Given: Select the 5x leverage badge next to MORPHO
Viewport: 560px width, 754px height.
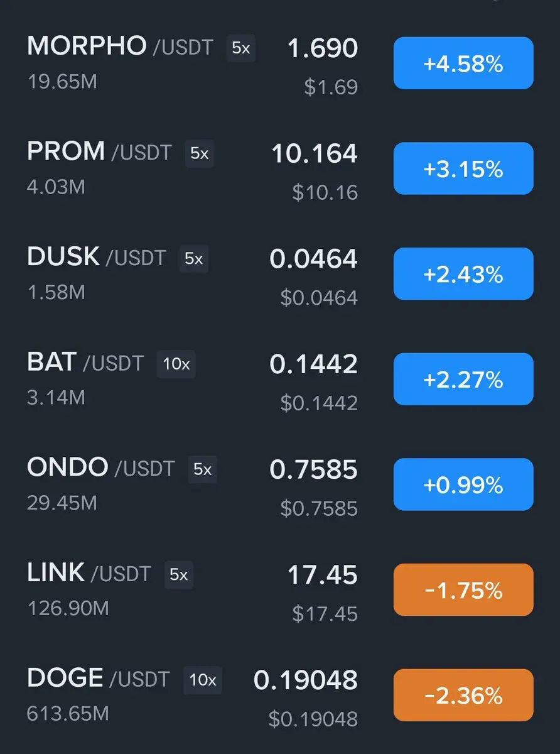Looking at the screenshot, I should (x=241, y=48).
